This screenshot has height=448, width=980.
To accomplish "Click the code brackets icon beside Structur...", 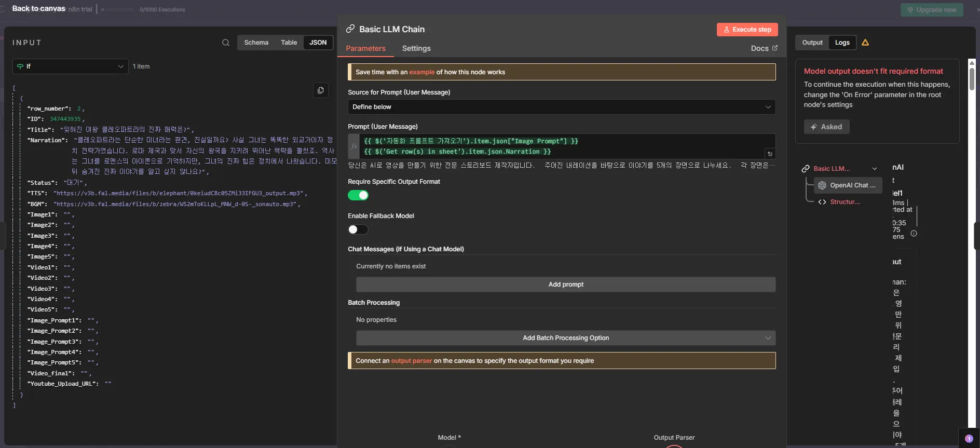I will [822, 202].
